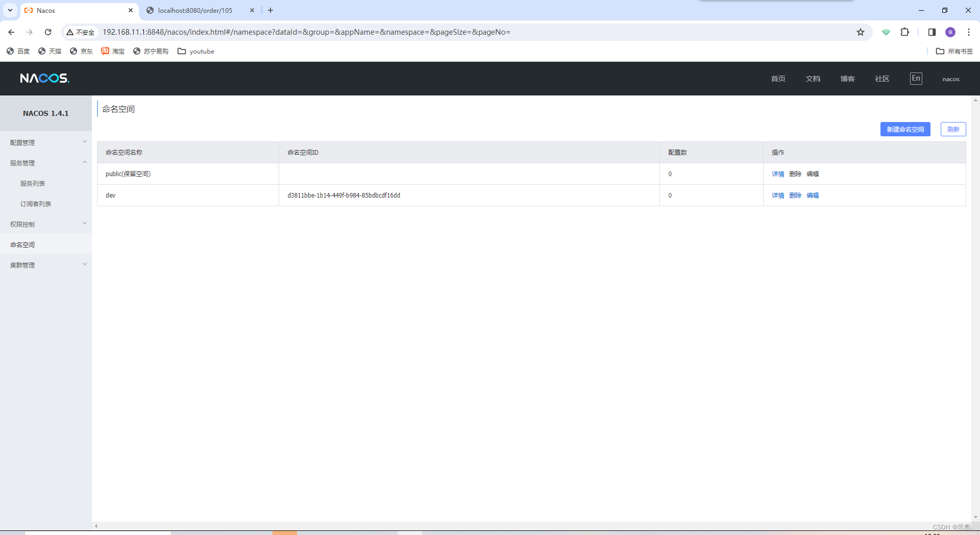The width and height of the screenshot is (980, 535).
Task: Switch to the Nacos tab
Action: 79,10
